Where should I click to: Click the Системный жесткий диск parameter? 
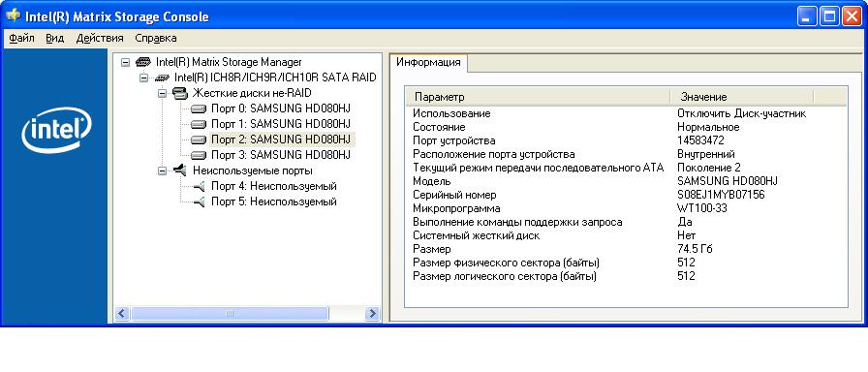coord(476,235)
